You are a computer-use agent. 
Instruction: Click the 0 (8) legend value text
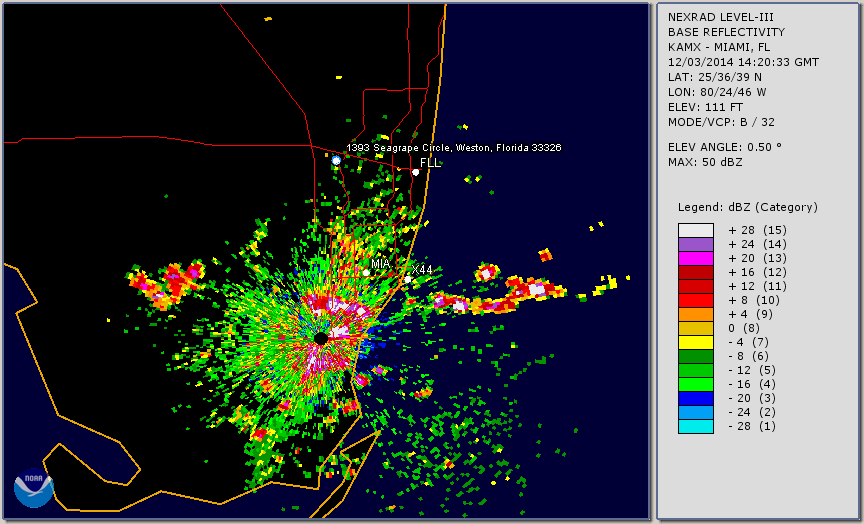(x=744, y=328)
